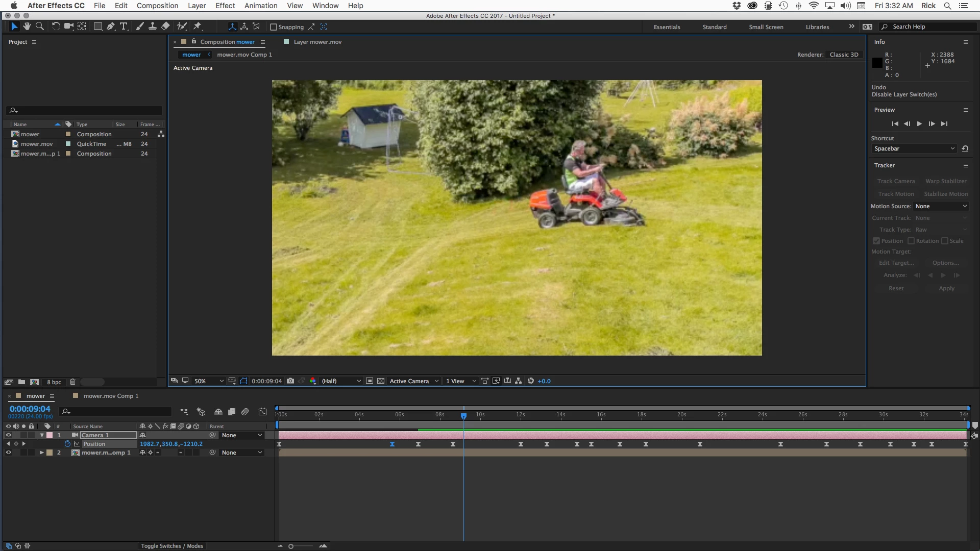This screenshot has height=551, width=980.
Task: Switch to Layer mower.mov tab
Action: 317,42
